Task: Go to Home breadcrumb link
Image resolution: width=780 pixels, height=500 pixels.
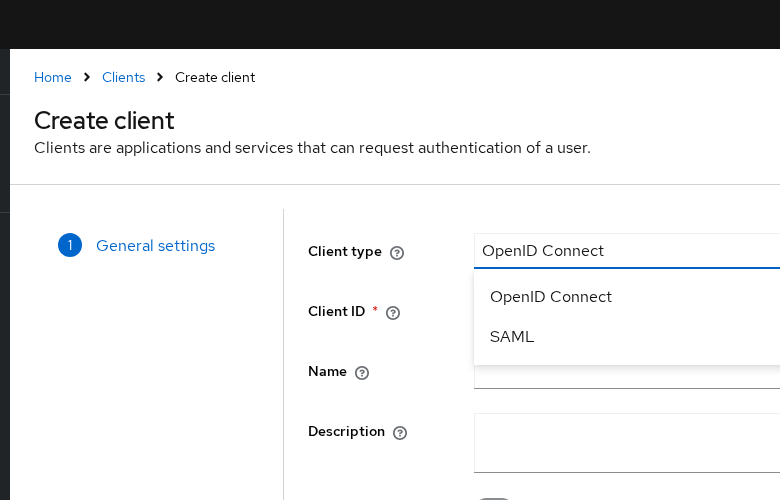Action: point(53,77)
